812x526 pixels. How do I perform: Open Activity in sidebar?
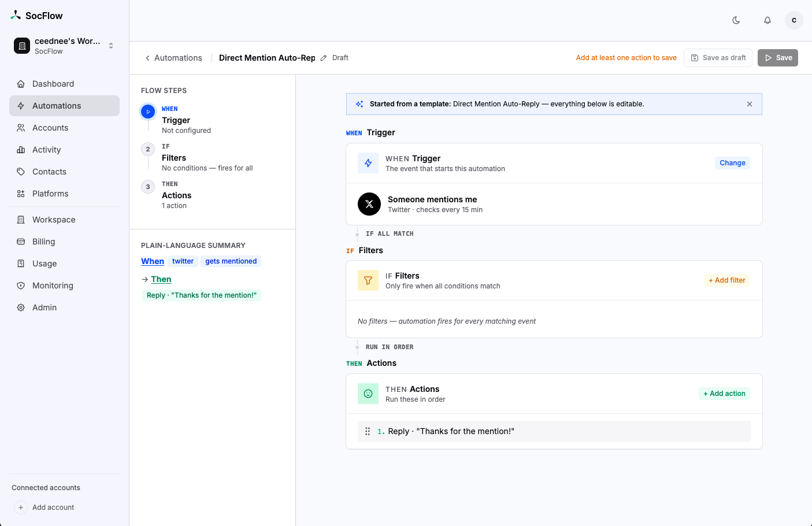point(64,150)
